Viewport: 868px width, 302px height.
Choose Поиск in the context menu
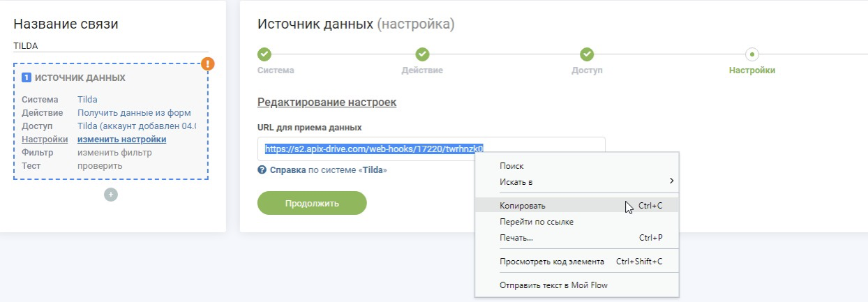tap(511, 166)
